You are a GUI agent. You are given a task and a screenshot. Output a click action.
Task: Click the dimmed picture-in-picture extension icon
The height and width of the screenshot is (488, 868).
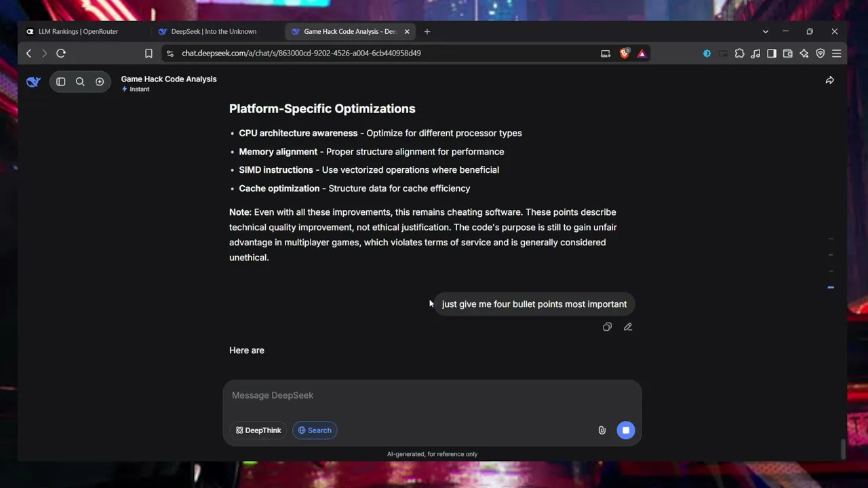[x=723, y=54]
